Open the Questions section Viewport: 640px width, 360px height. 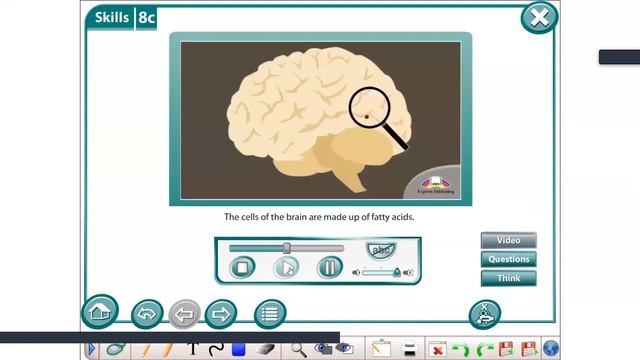(x=509, y=259)
